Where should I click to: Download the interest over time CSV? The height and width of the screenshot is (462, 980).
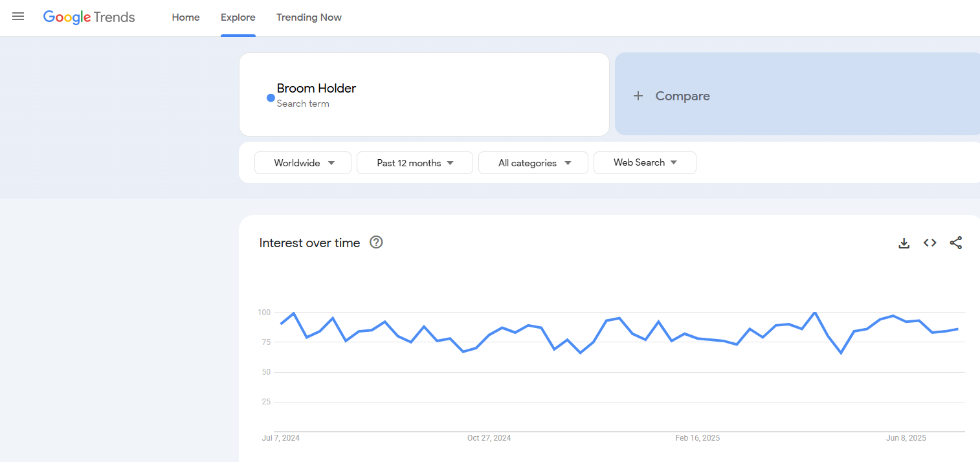pos(904,243)
